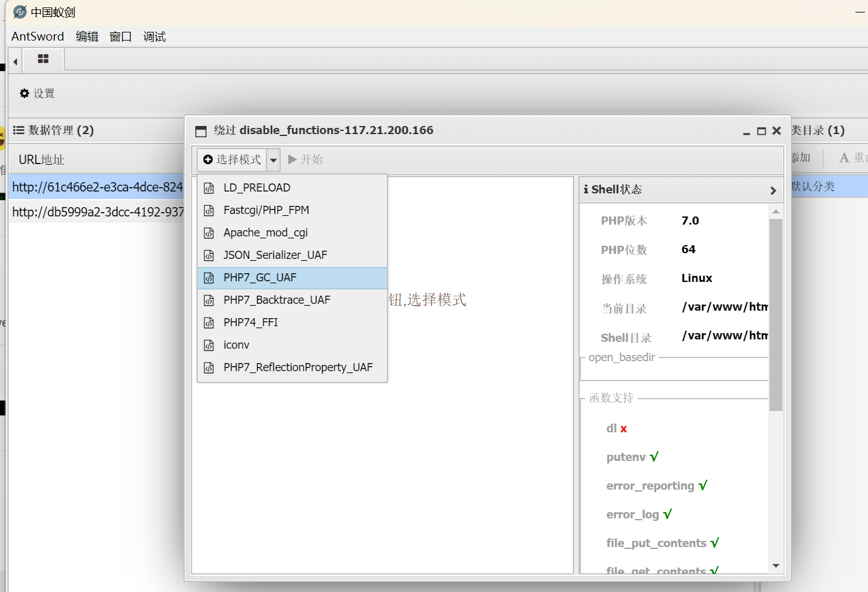Open the 调试 menu

pyautogui.click(x=154, y=36)
